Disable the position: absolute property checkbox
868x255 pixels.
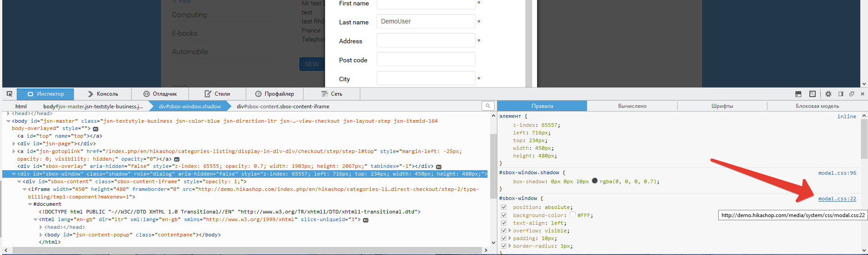click(x=504, y=207)
